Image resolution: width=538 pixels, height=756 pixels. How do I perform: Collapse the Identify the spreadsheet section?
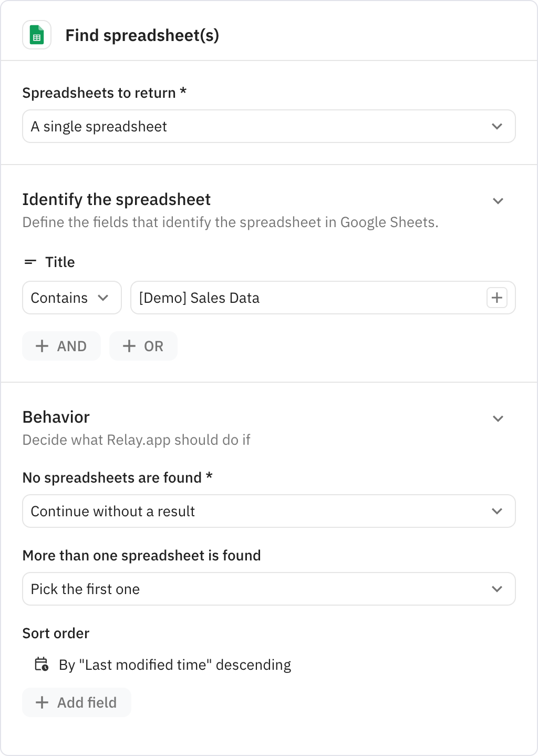point(498,200)
